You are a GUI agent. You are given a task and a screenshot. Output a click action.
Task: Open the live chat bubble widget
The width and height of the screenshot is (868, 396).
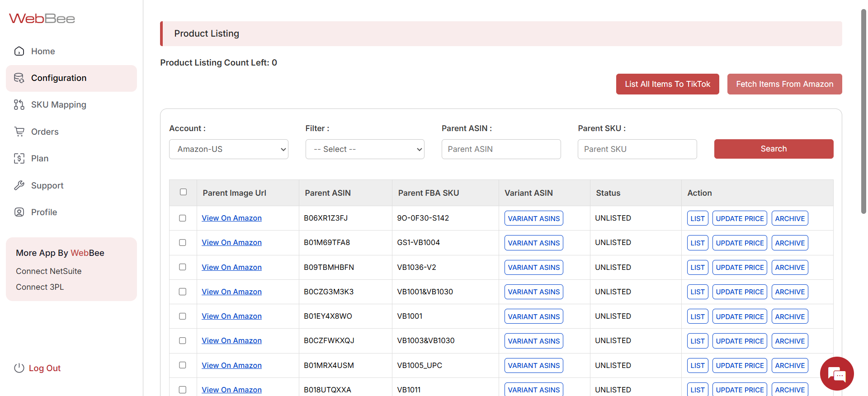[x=836, y=373]
